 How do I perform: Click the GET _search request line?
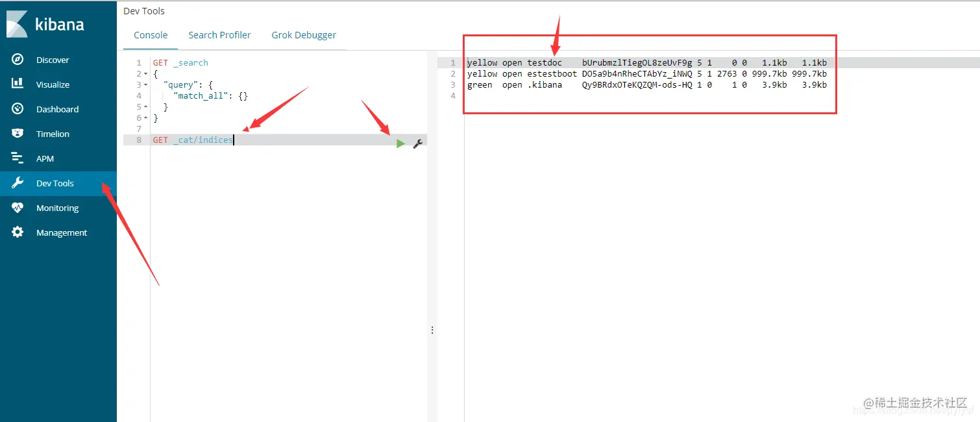(180, 63)
